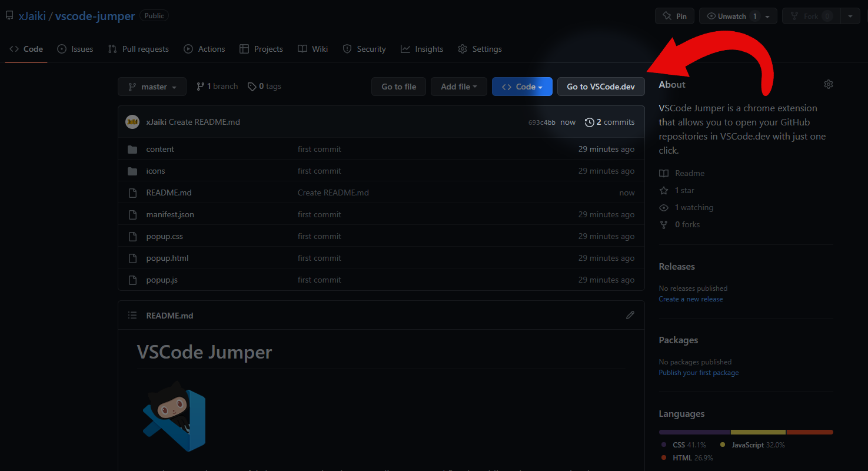Open the Unwatch dropdown arrow
The height and width of the screenshot is (471, 868).
click(x=767, y=16)
